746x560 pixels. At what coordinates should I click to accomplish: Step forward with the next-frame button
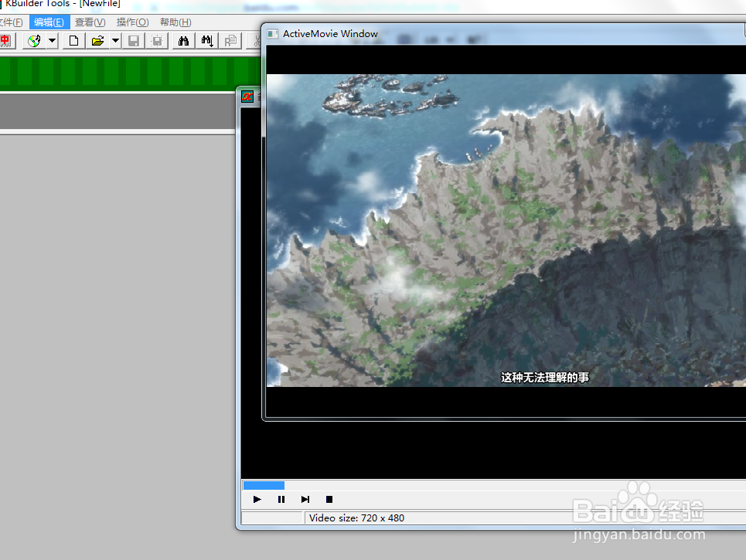pos(305,499)
